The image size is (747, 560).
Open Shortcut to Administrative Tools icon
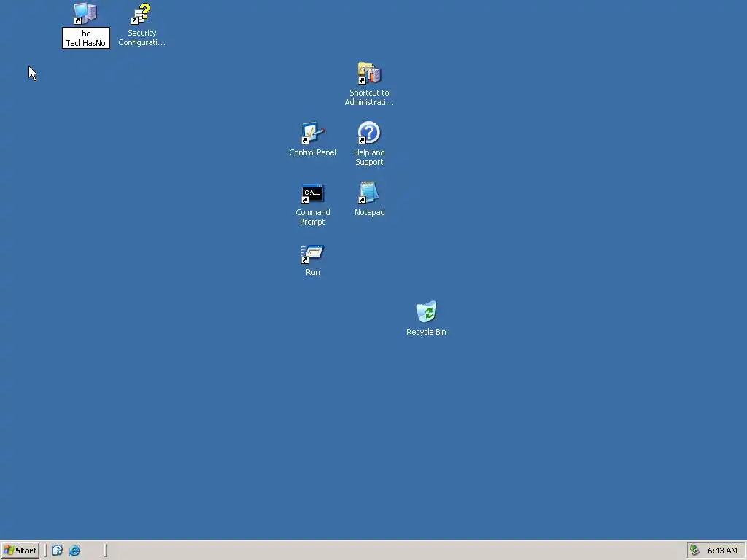(x=369, y=74)
